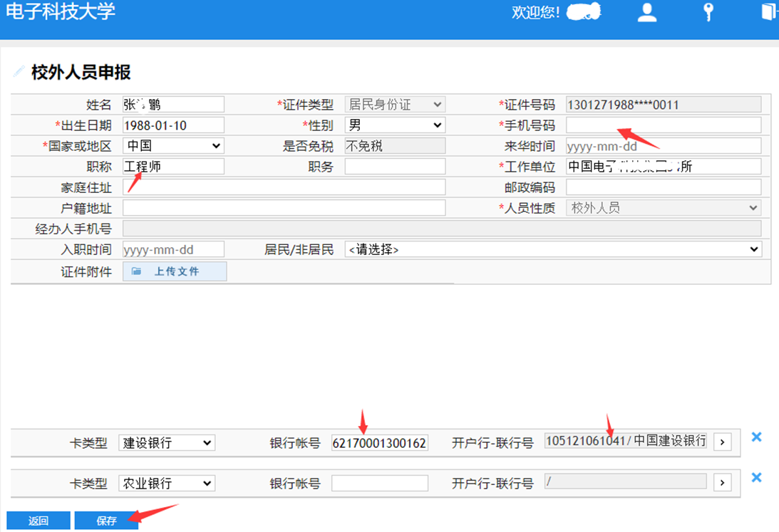Select the 来华时间 date field
The height and width of the screenshot is (532, 779).
tap(663, 146)
